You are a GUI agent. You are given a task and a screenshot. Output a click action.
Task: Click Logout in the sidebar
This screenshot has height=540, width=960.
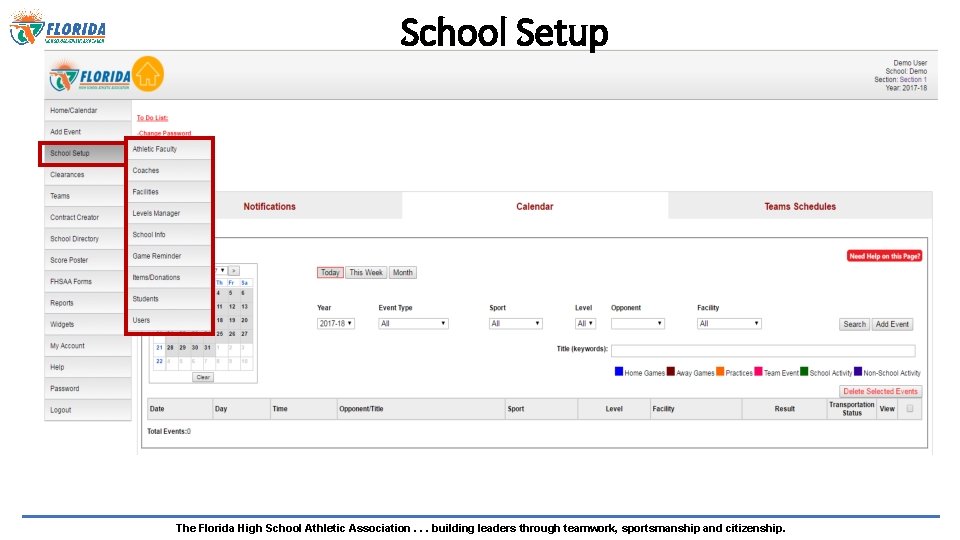88,410
